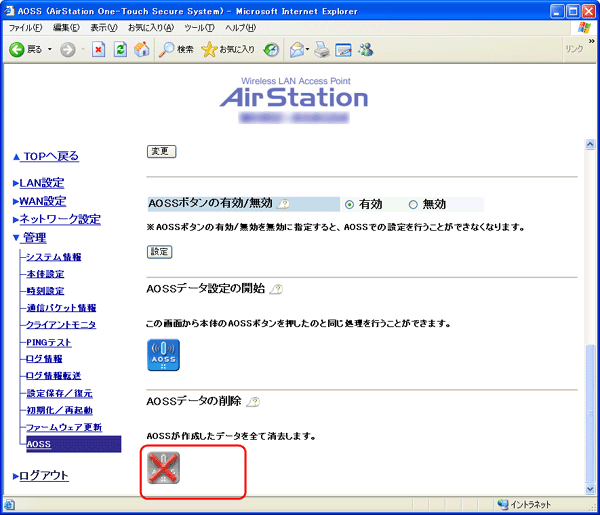The height and width of the screenshot is (515, 600).
Task: Open help icon beside AOSSデータ設定の開始
Action: point(276,289)
